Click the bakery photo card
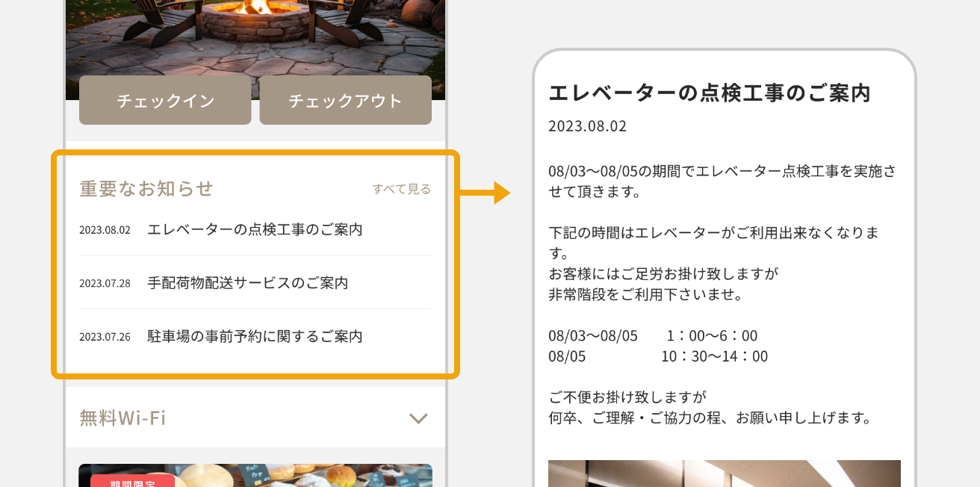The width and height of the screenshot is (980, 487). pyautogui.click(x=255, y=476)
